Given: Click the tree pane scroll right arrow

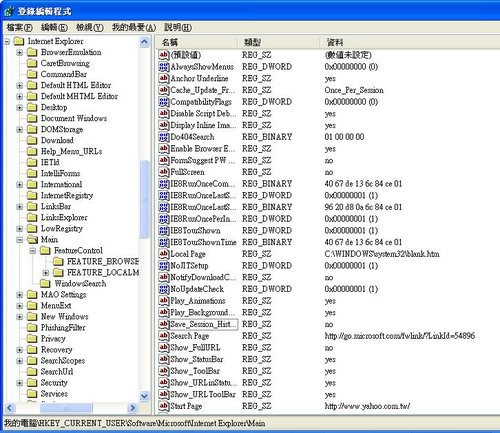Looking at the screenshot, I should [133, 408].
